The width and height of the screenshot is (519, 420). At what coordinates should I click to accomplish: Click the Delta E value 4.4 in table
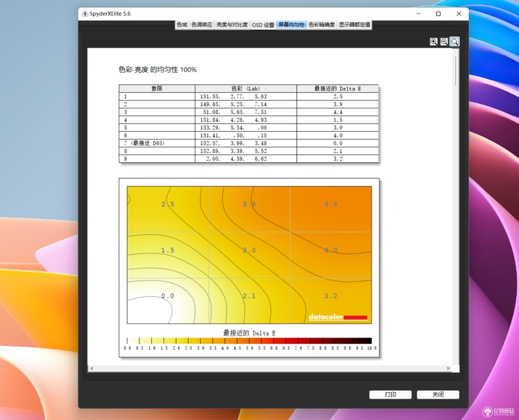337,112
